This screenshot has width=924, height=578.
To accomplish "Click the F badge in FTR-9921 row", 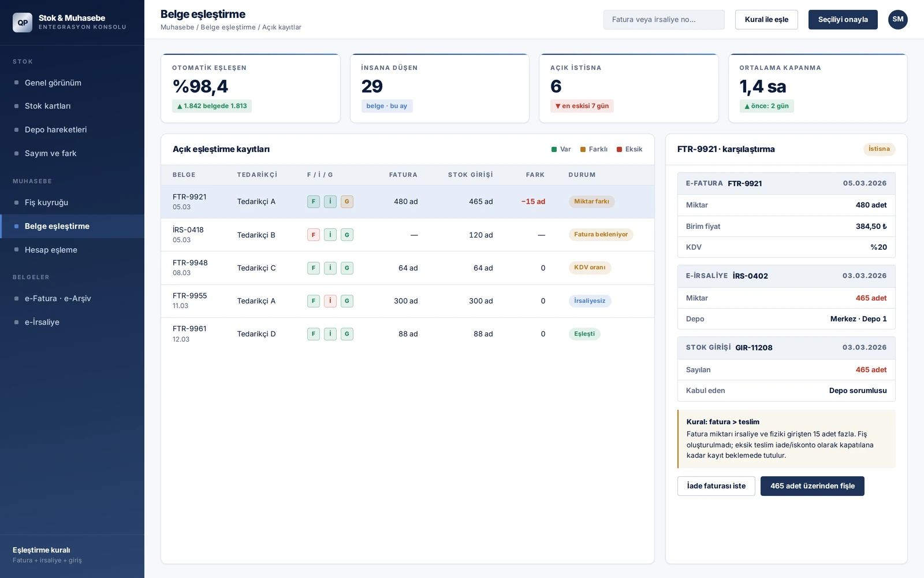I will pyautogui.click(x=314, y=202).
